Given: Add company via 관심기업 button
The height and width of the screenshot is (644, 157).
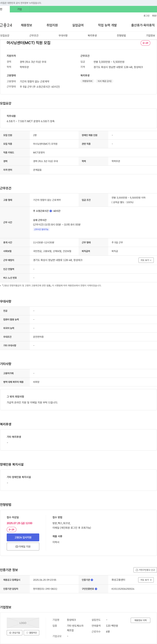Looking at the screenshot, I should tap(15, 633).
